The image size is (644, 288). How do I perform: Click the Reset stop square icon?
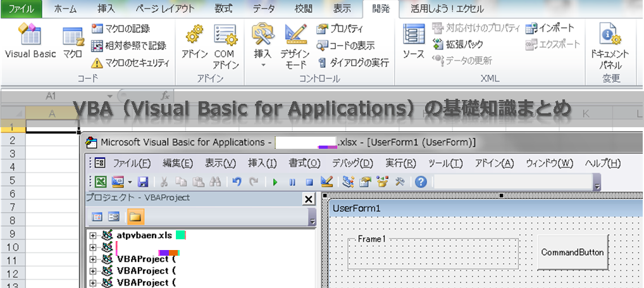click(310, 182)
